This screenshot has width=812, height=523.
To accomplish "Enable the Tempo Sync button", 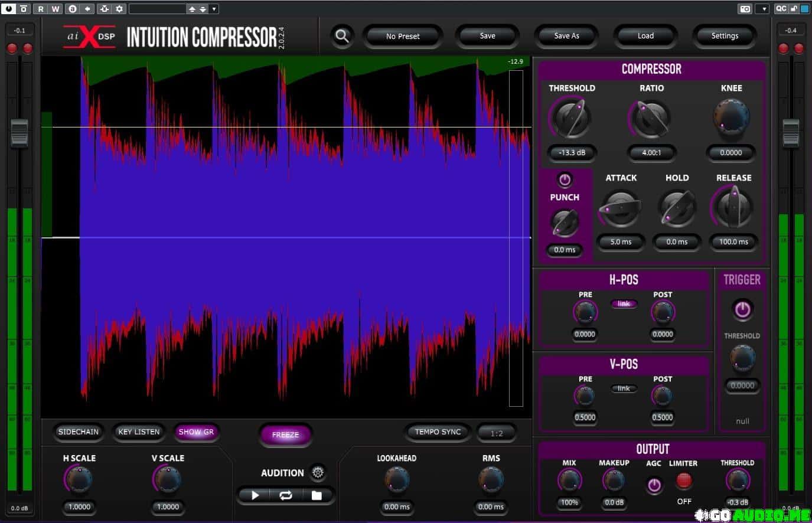I will pyautogui.click(x=438, y=432).
